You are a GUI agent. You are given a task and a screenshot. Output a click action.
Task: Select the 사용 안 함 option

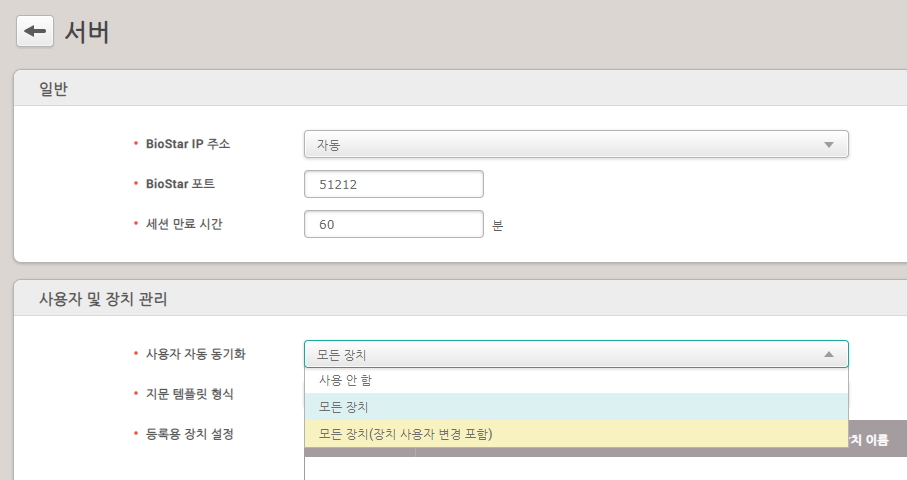(346, 381)
